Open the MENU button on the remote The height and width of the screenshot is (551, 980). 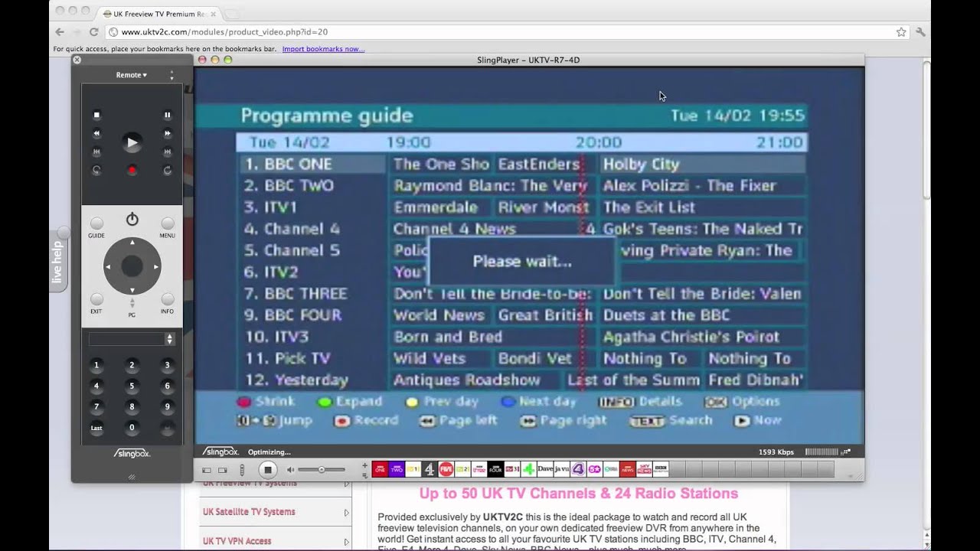click(167, 223)
